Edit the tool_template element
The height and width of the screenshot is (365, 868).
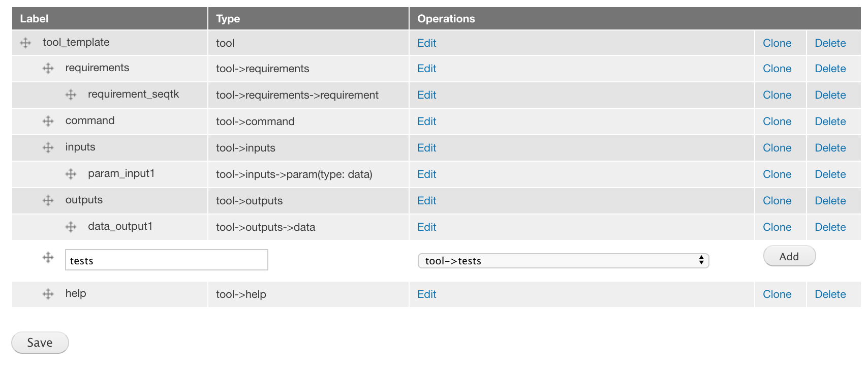coord(427,43)
